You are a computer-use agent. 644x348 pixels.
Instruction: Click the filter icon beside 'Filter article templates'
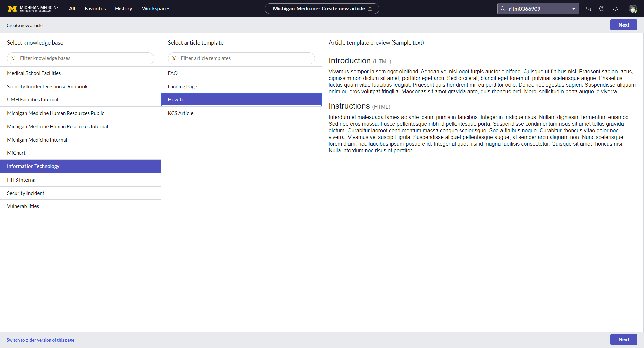pyautogui.click(x=174, y=58)
